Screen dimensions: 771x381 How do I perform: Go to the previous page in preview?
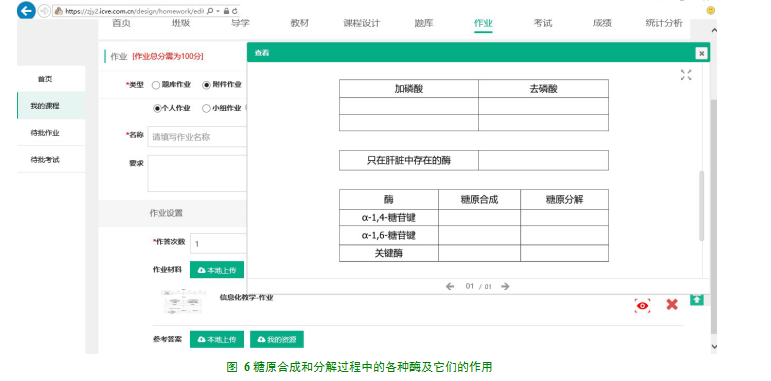coord(449,287)
